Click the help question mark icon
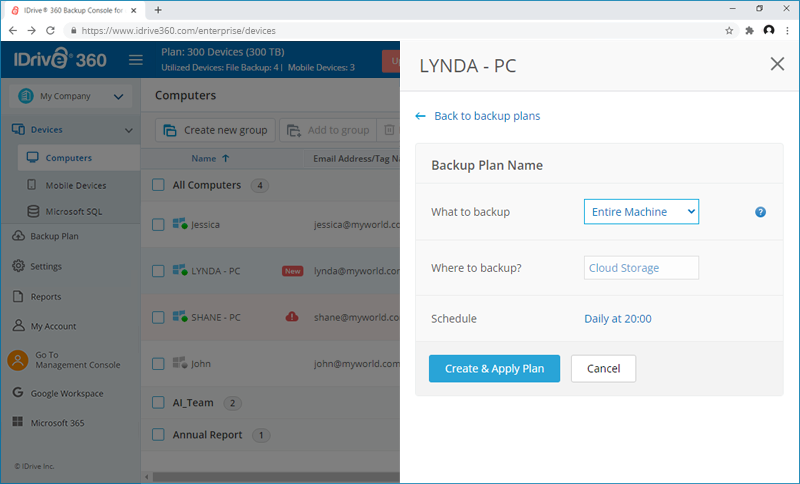The image size is (800, 484). click(x=760, y=212)
